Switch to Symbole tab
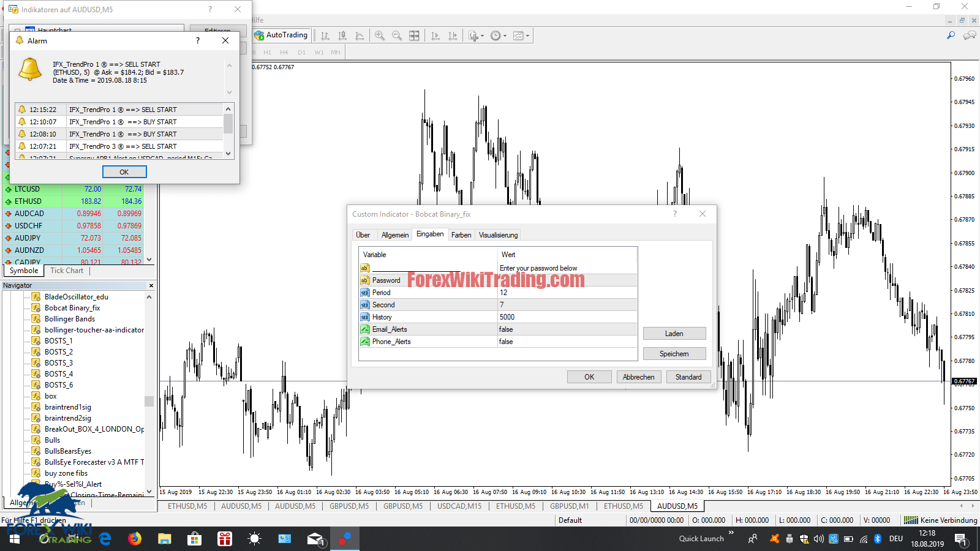This screenshot has height=551, width=980. click(x=24, y=271)
